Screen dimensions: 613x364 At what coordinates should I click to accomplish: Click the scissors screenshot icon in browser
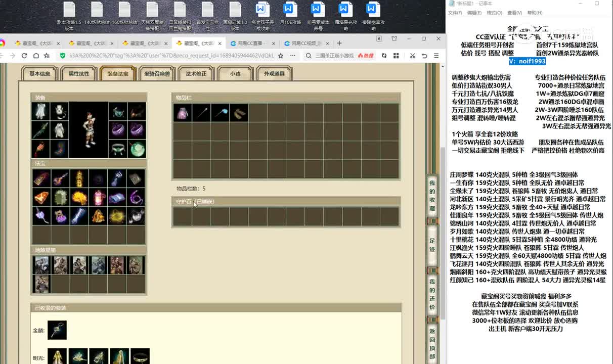(x=412, y=56)
